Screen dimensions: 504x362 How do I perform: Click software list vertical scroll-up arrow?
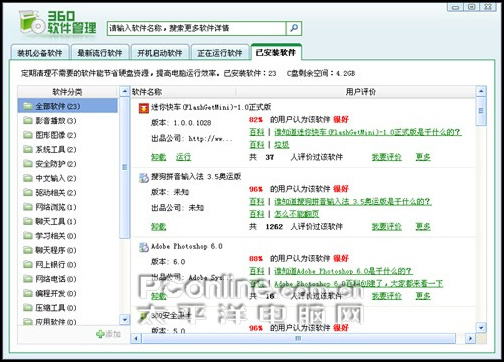pyautogui.click(x=481, y=91)
